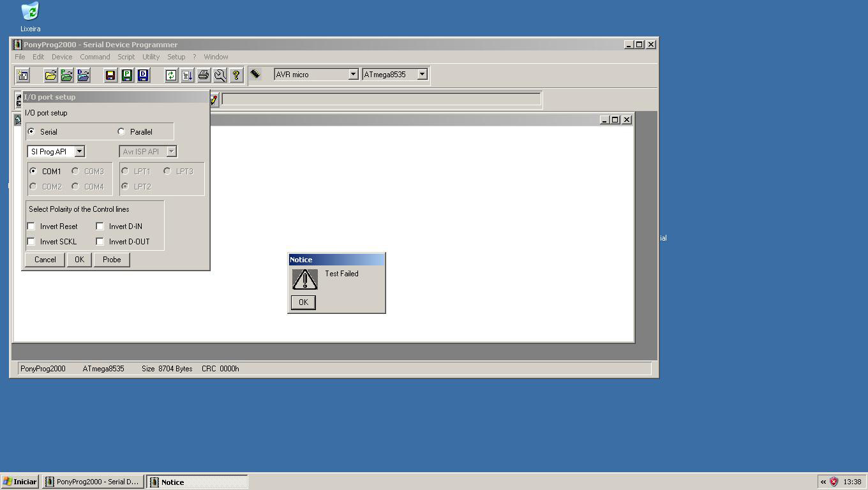The width and height of the screenshot is (868, 490).
Task: Click the Print toolbar icon
Action: (203, 75)
